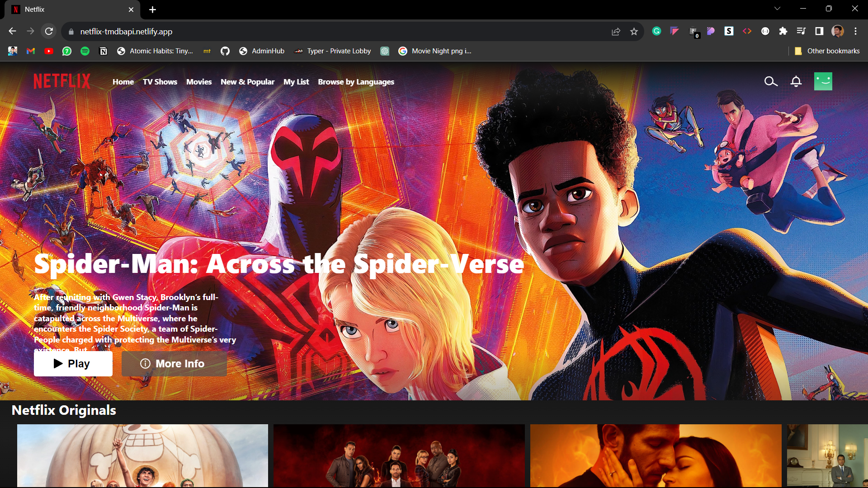868x488 pixels.
Task: Open Chrome's three-dot menu
Action: click(x=855, y=31)
